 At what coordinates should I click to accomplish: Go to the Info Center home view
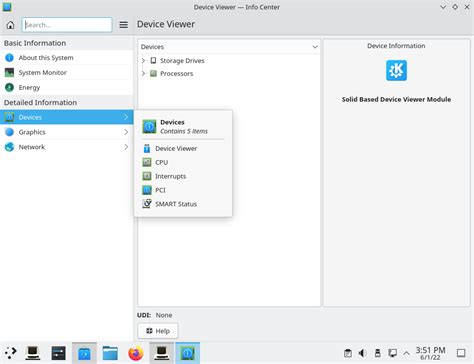pyautogui.click(x=10, y=25)
